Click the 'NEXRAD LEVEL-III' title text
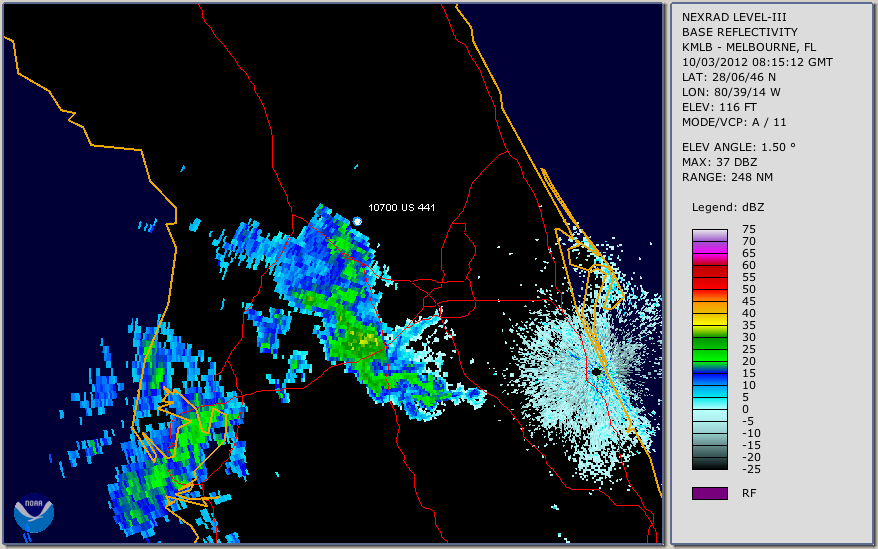878x549 pixels. pos(734,17)
